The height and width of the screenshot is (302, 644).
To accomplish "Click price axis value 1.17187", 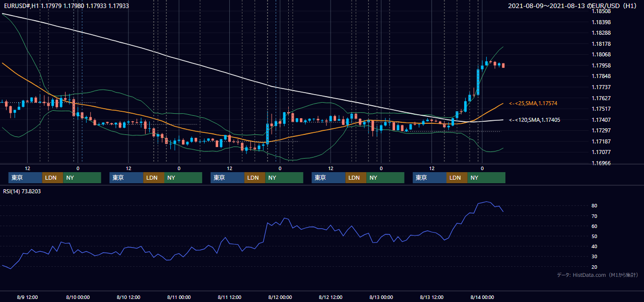I will [x=601, y=141].
